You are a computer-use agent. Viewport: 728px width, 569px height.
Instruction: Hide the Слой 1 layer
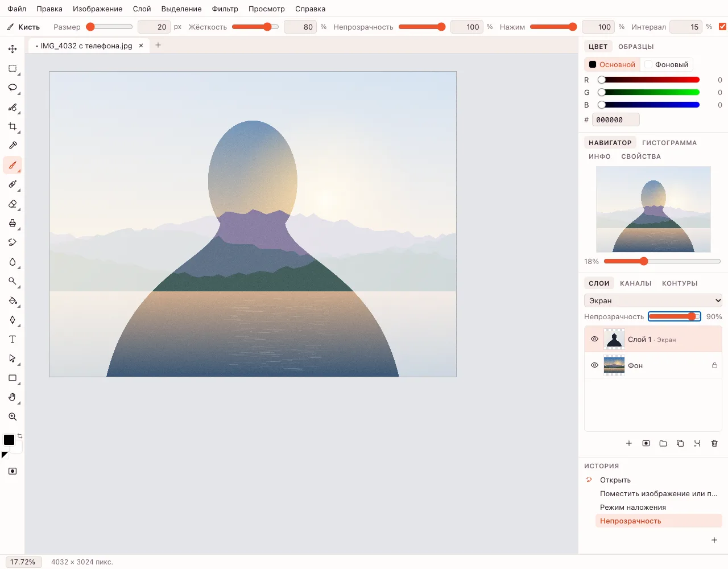[x=594, y=339]
